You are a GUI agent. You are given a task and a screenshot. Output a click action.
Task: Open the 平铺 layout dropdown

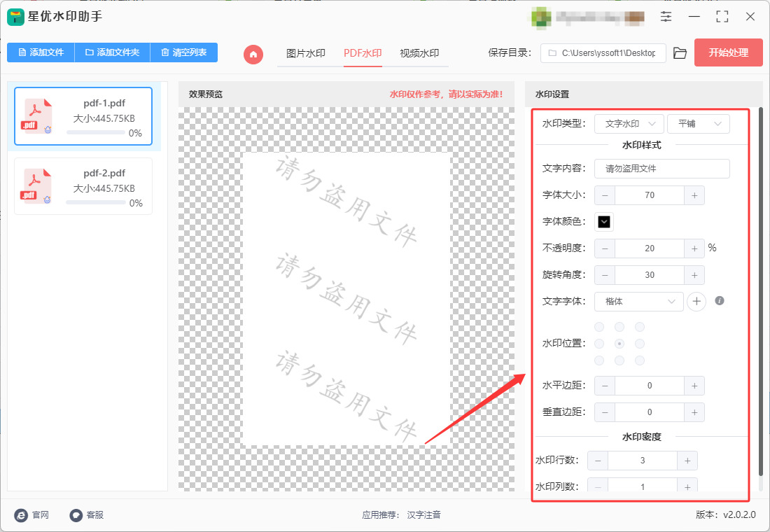(699, 124)
